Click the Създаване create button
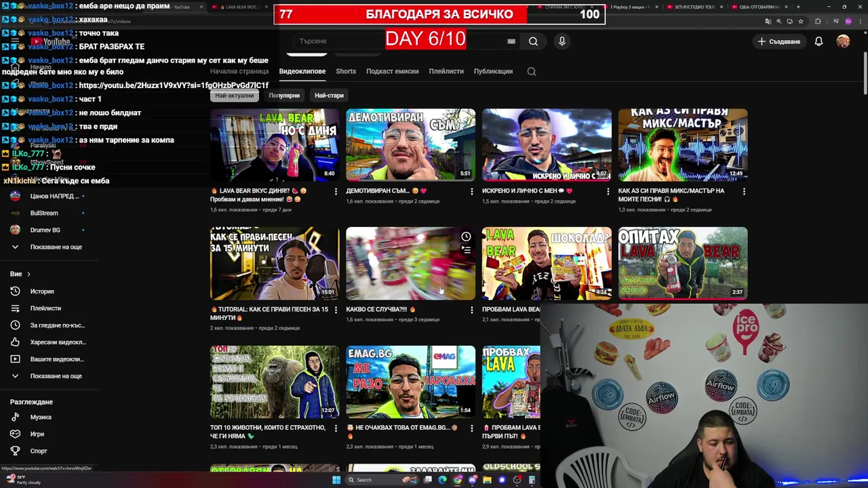Viewport: 868px width, 488px height. 779,41
